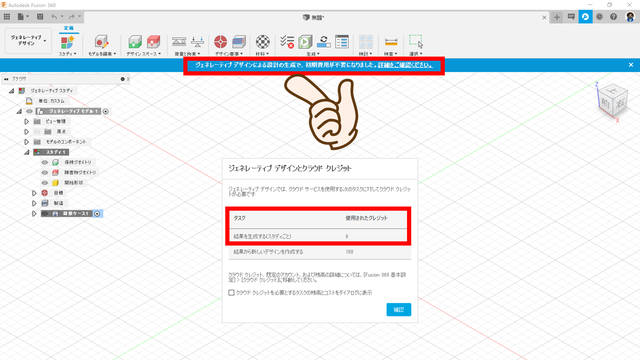Toggle visibility of the hidden Origin folder
The height and width of the screenshot is (360, 640).
pyautogui.click(x=37, y=131)
